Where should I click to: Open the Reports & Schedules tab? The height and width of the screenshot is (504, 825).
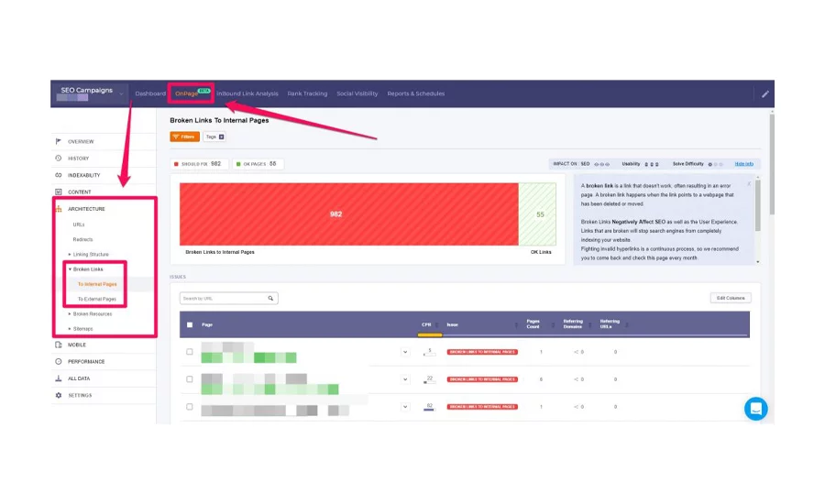[x=415, y=93]
